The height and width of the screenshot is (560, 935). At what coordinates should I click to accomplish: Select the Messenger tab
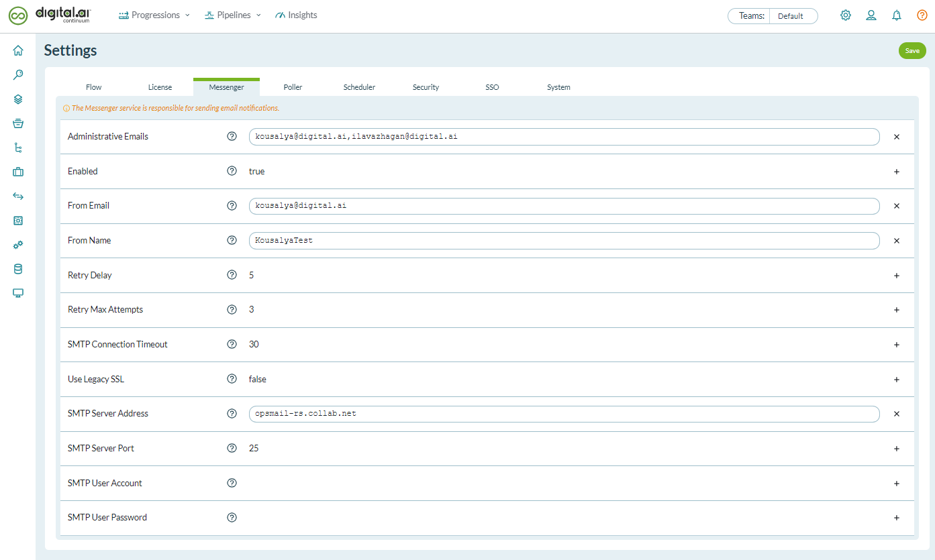tap(226, 87)
